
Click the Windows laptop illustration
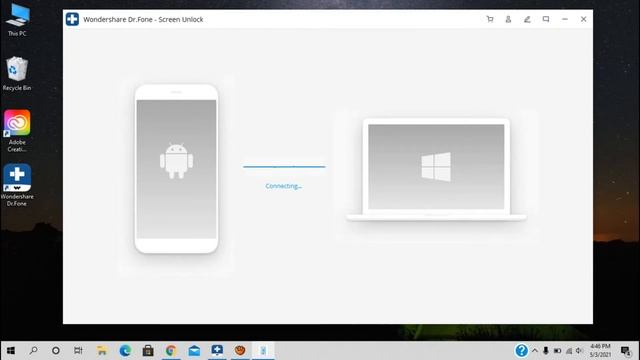[436, 170]
